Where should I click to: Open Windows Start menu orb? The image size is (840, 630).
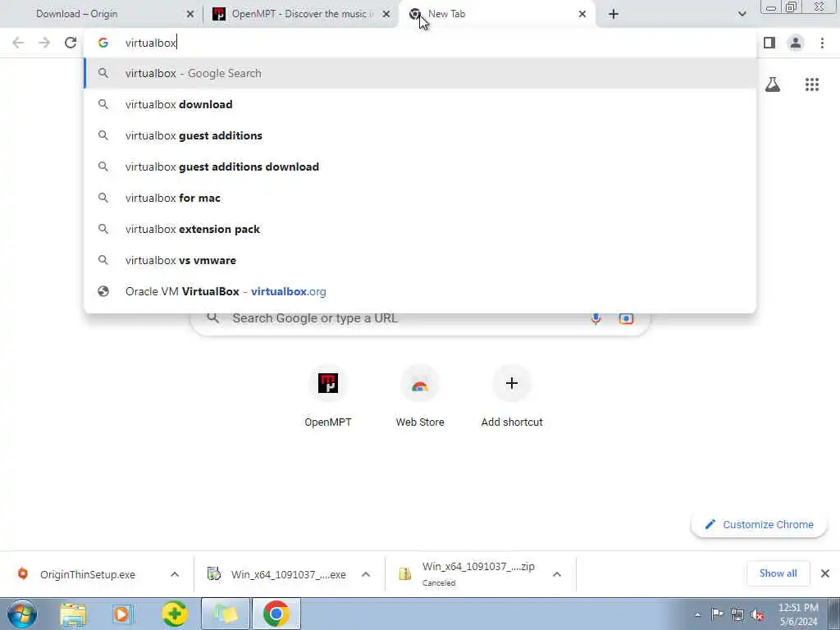[x=22, y=614]
